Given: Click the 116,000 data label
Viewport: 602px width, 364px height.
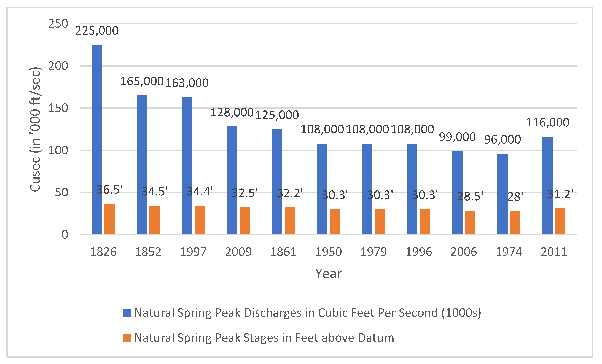Looking at the screenshot, I should [x=547, y=123].
